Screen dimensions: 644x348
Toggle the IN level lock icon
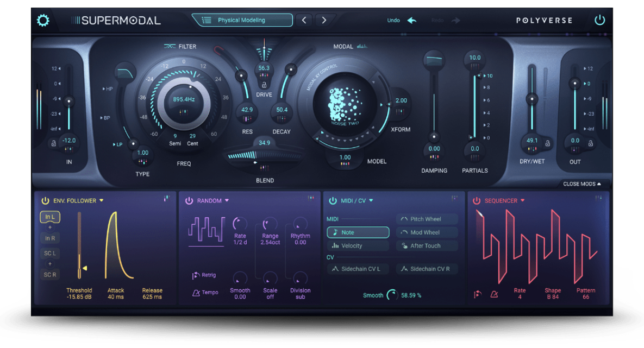click(53, 143)
